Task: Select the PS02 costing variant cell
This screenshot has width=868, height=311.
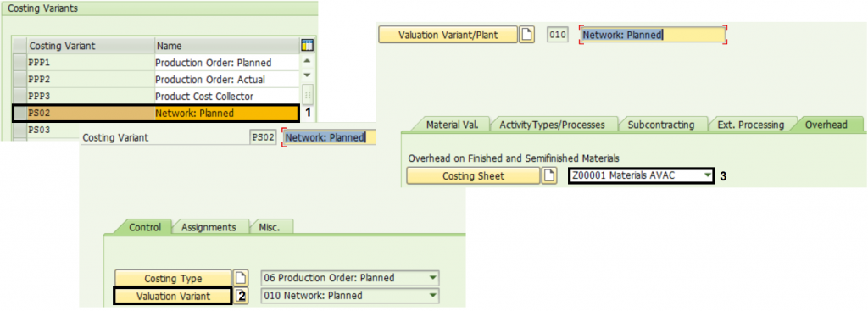Action: 91,113
